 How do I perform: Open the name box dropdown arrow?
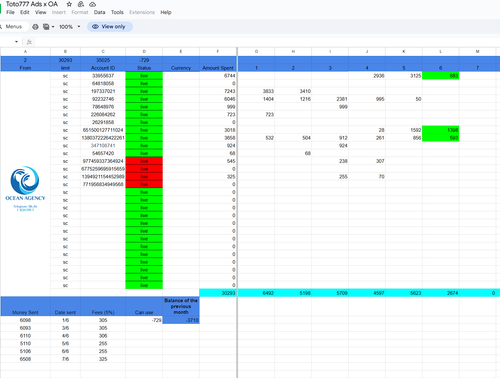click(x=16, y=42)
